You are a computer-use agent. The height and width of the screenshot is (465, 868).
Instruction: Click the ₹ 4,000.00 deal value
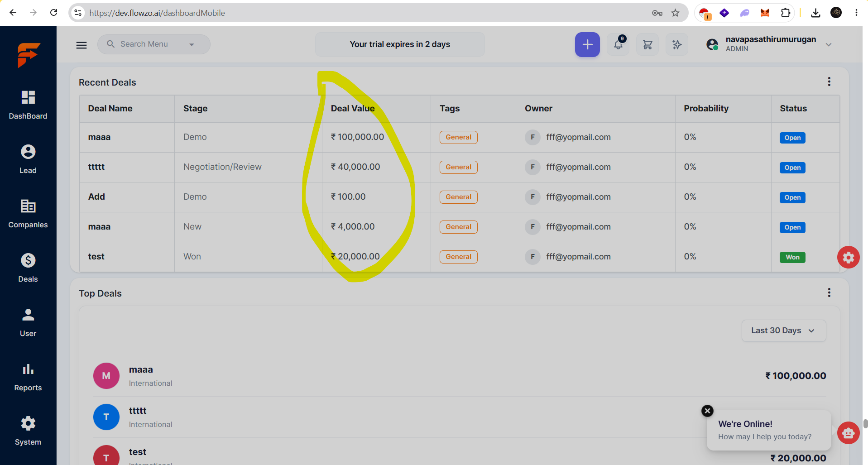click(353, 226)
